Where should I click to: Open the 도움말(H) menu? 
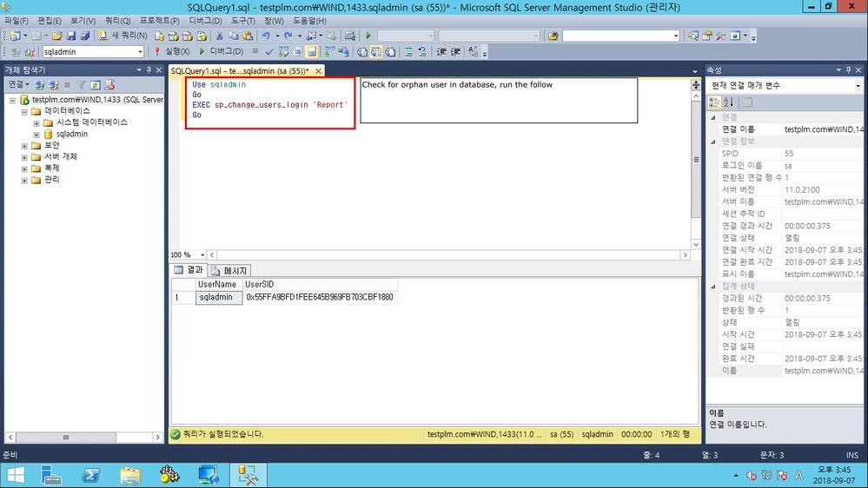[309, 21]
